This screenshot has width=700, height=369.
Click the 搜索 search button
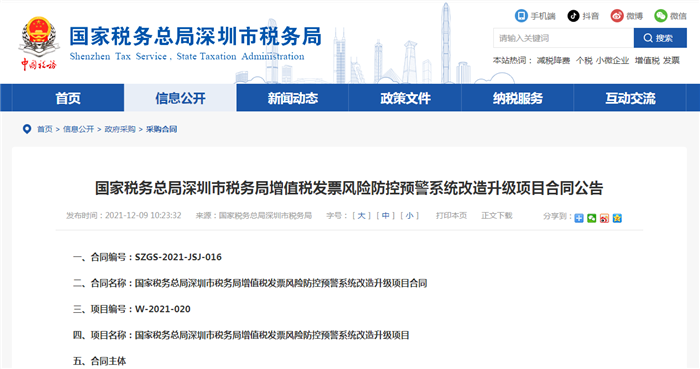(x=660, y=38)
